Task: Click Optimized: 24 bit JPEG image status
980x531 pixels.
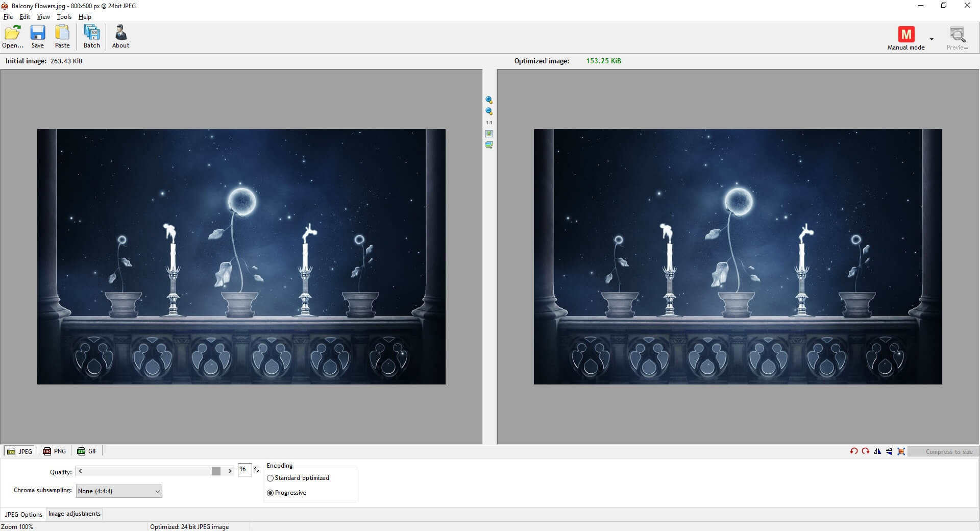Action: pyautogui.click(x=189, y=526)
